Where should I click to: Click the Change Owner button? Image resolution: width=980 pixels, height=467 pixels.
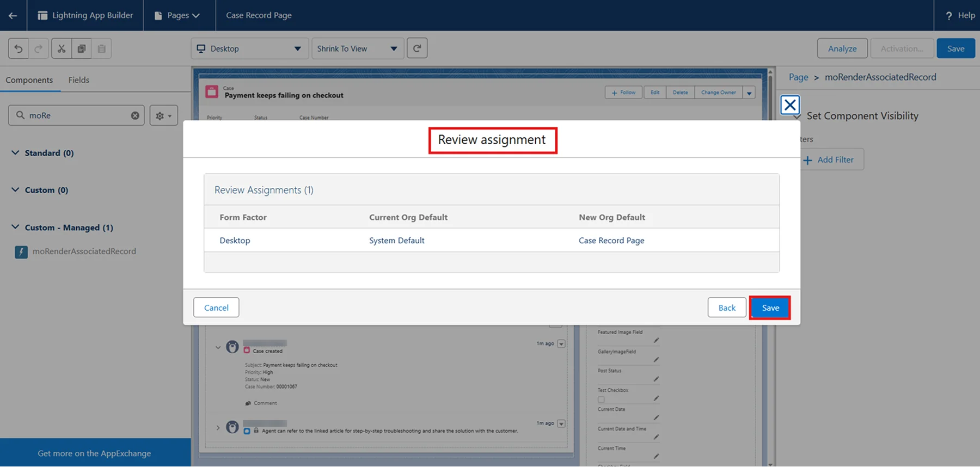point(718,93)
